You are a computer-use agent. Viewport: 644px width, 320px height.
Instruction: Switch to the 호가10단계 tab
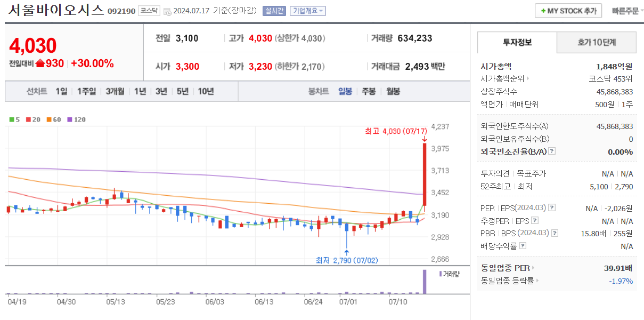pos(597,42)
